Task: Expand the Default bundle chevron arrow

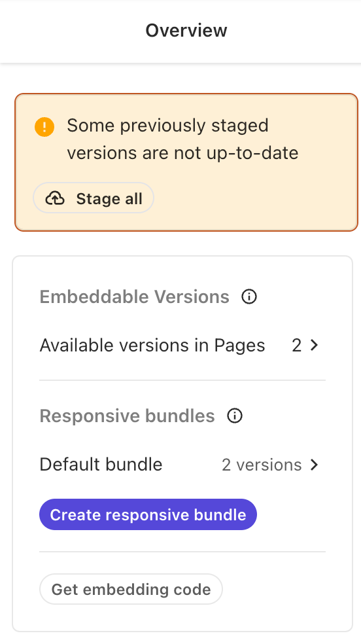Action: click(x=314, y=465)
